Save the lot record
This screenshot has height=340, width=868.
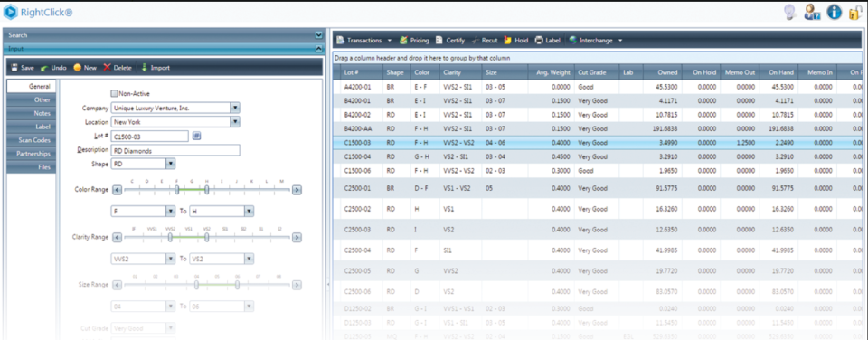pyautogui.click(x=23, y=68)
